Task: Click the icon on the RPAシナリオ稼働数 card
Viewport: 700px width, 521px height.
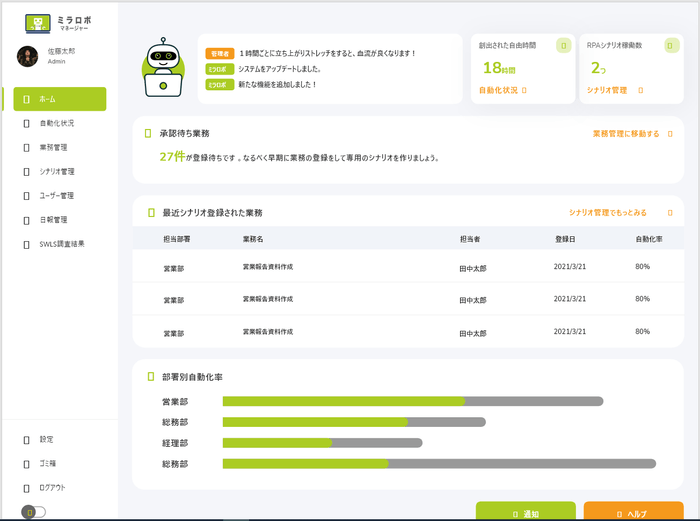Action: coord(657,46)
